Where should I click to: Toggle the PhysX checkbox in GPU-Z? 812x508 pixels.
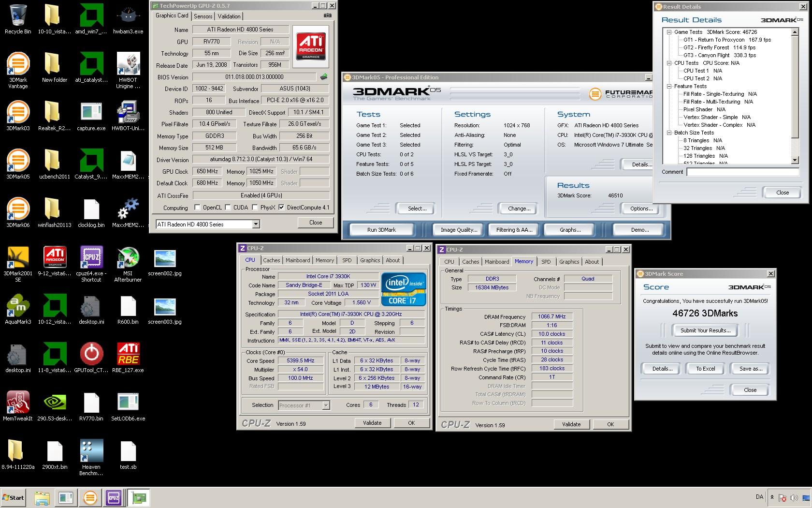pyautogui.click(x=255, y=208)
